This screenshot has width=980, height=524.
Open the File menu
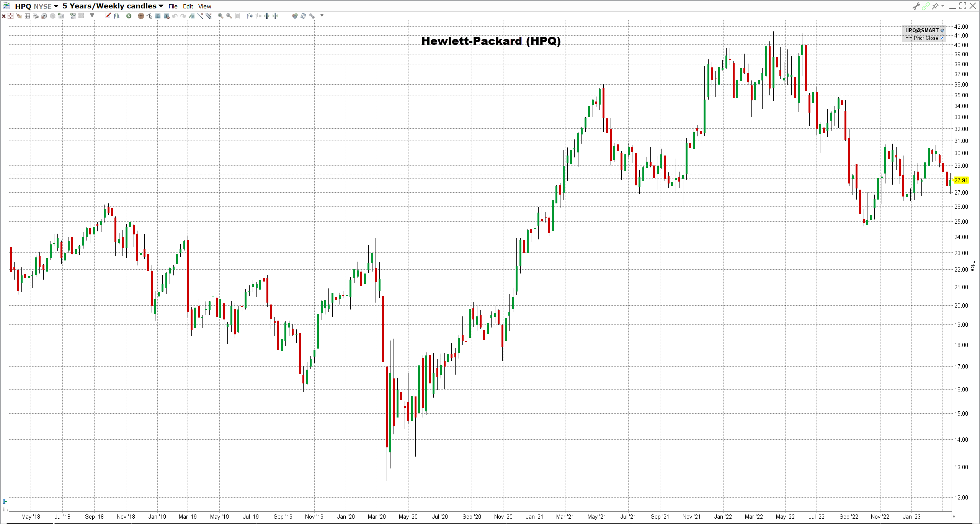click(173, 7)
